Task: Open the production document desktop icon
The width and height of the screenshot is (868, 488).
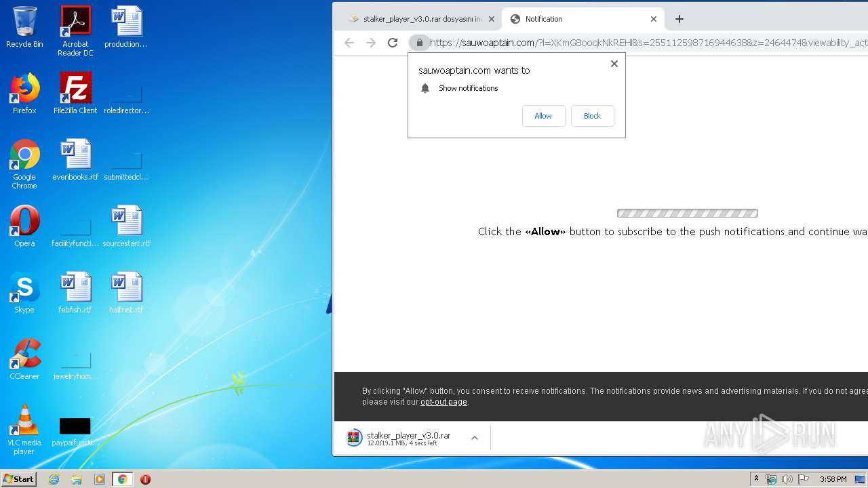Action: [x=126, y=27]
